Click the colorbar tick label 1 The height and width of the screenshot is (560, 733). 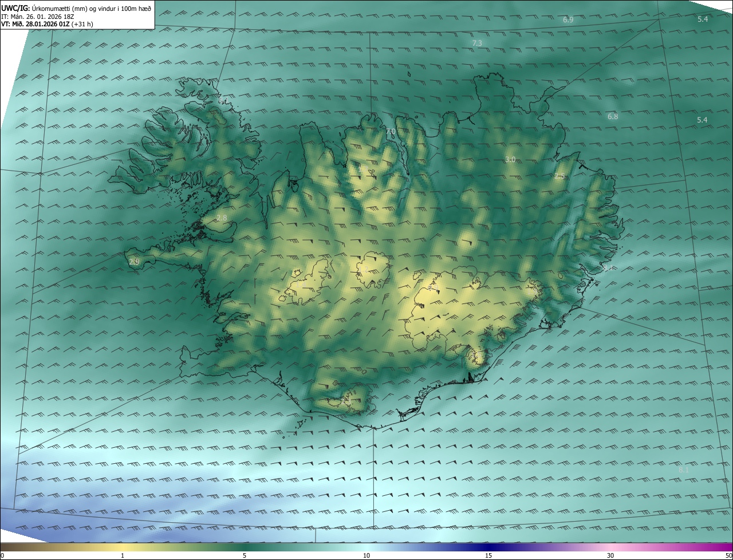pyautogui.click(x=123, y=555)
